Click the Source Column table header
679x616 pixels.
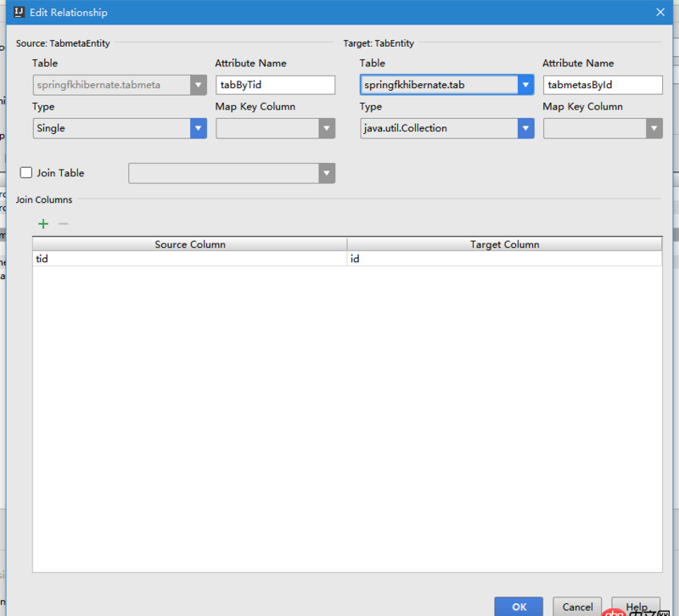tap(189, 244)
